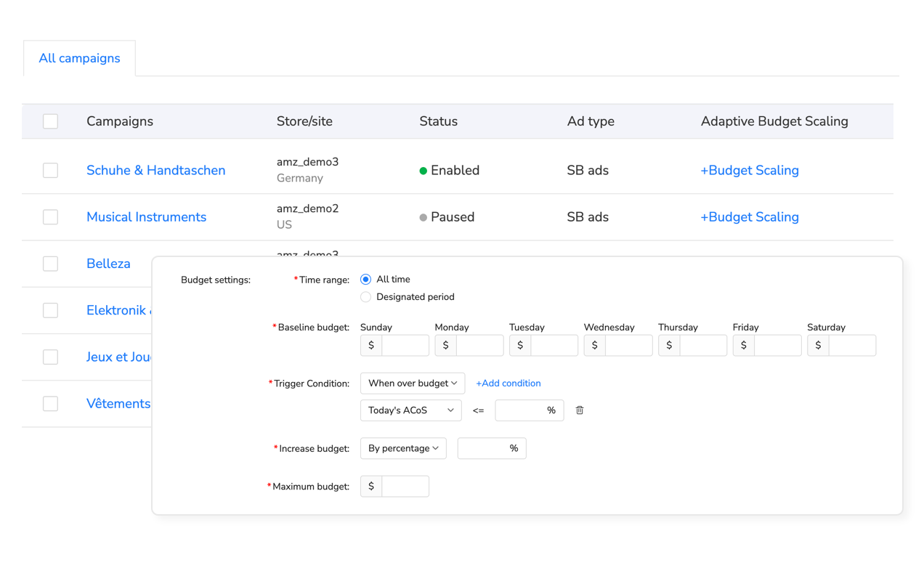Switch to the All campaigns tab

coord(79,58)
